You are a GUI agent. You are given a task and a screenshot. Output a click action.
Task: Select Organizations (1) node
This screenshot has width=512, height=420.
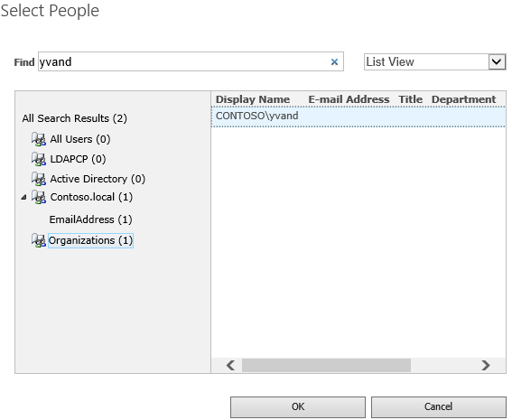[91, 240]
